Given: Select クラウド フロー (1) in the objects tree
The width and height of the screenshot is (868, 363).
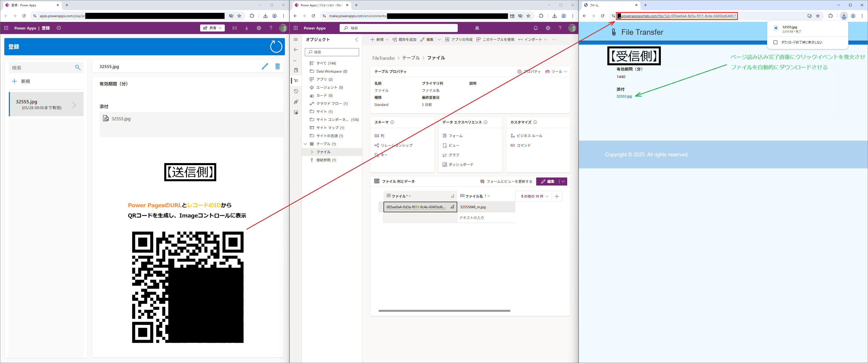Looking at the screenshot, I should coord(329,103).
